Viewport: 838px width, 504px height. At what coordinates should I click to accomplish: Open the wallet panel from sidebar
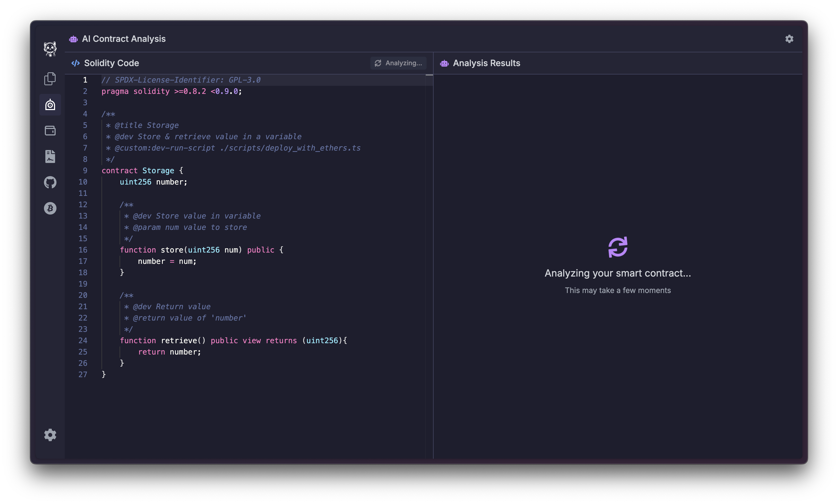[50, 130]
